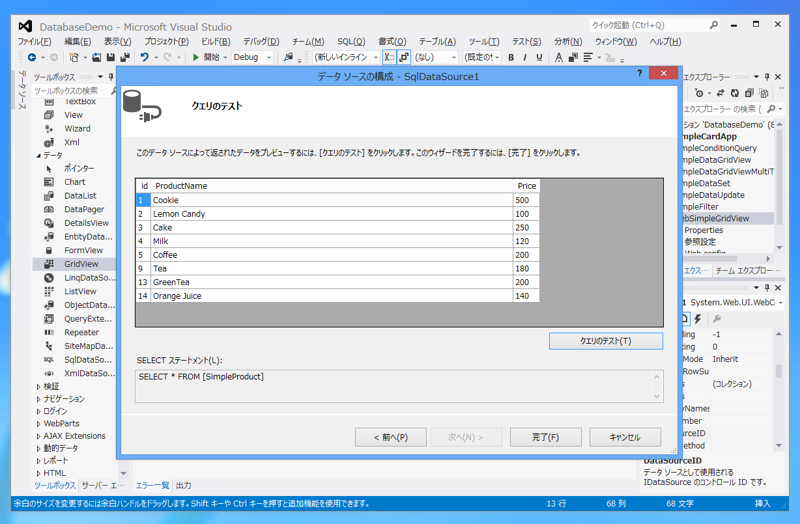Switch to the チーム エクスプローラー tab

747,270
